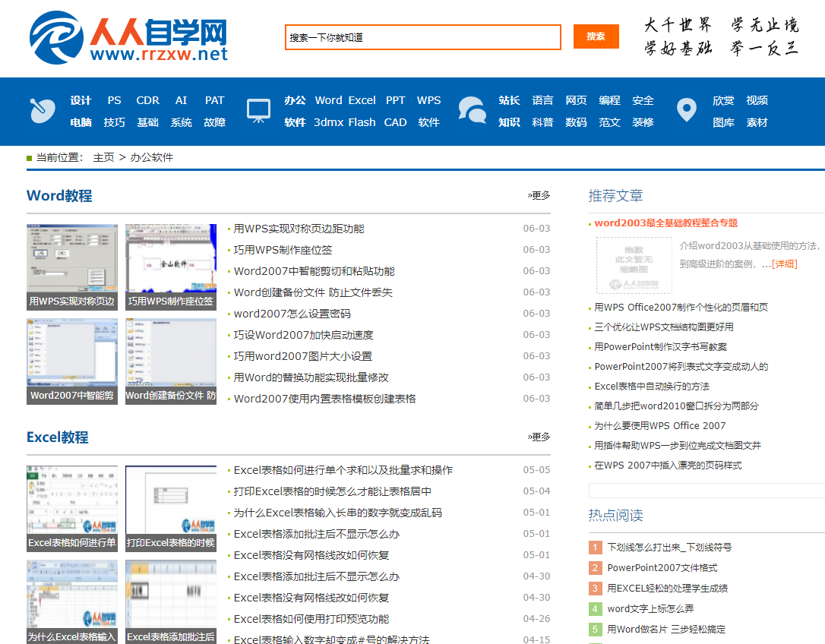Open article 用WPS实现对称页边距功能
The height and width of the screenshot is (644, 825).
pyautogui.click(x=299, y=229)
